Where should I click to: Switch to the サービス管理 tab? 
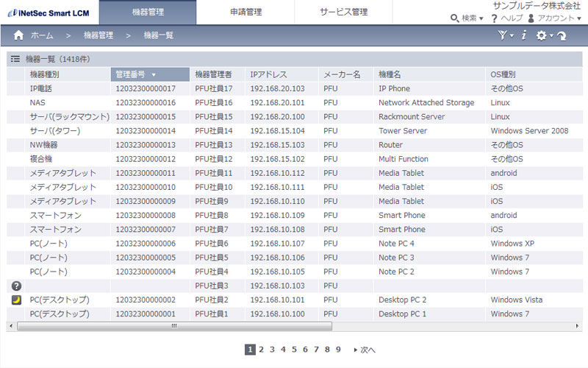click(x=343, y=12)
